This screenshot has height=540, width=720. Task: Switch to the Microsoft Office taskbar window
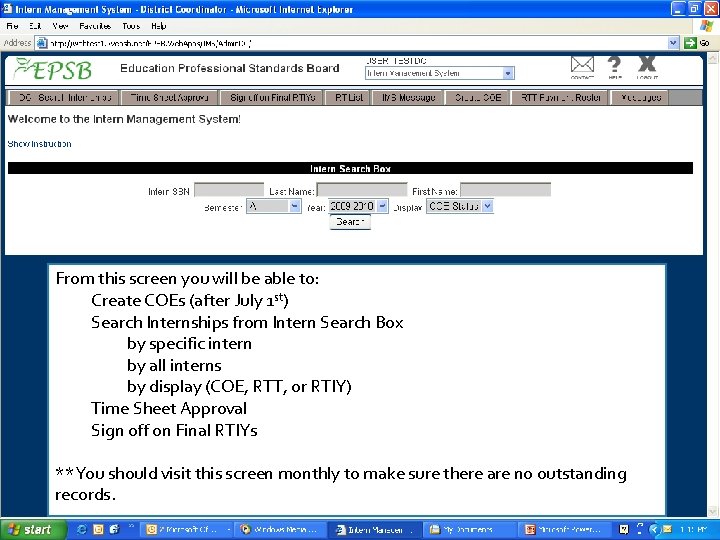coord(187,529)
